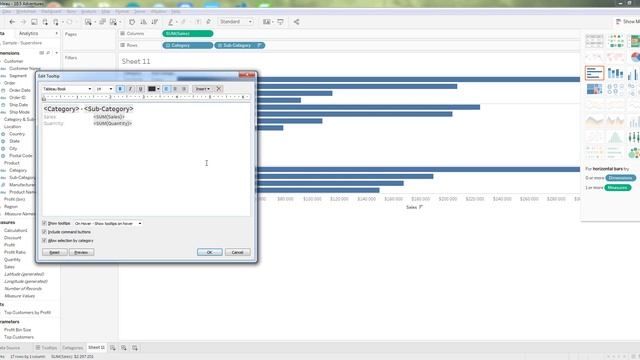The width and height of the screenshot is (640, 360).
Task: Switch to the Analytics tab
Action: tap(29, 33)
